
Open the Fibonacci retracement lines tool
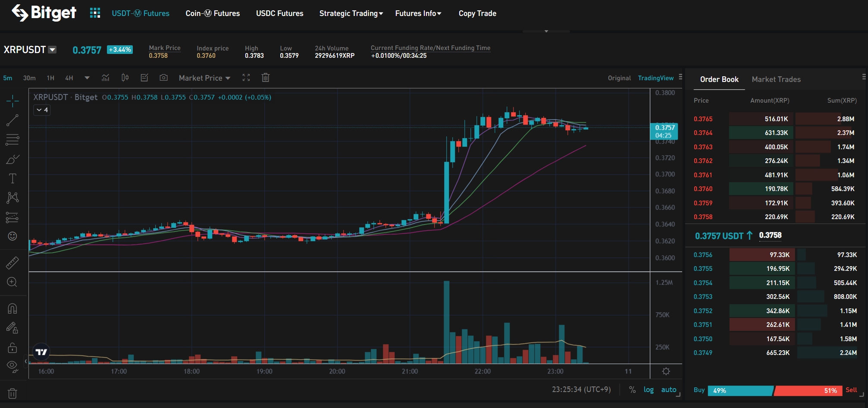[13, 140]
